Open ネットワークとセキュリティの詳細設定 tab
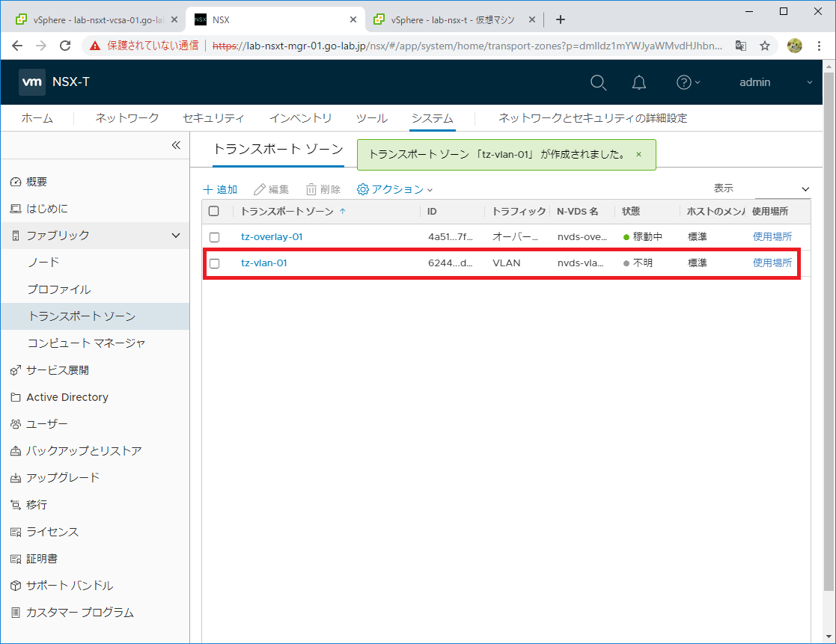The height and width of the screenshot is (644, 836). point(593,118)
